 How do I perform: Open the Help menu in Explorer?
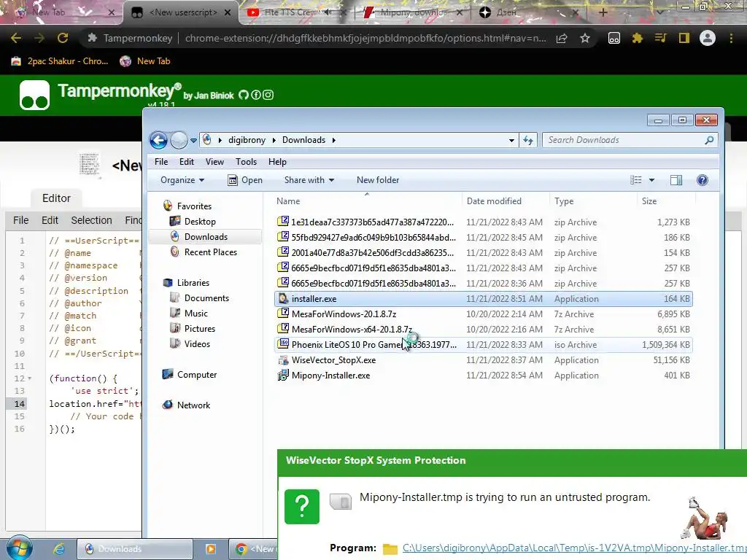[x=277, y=162]
